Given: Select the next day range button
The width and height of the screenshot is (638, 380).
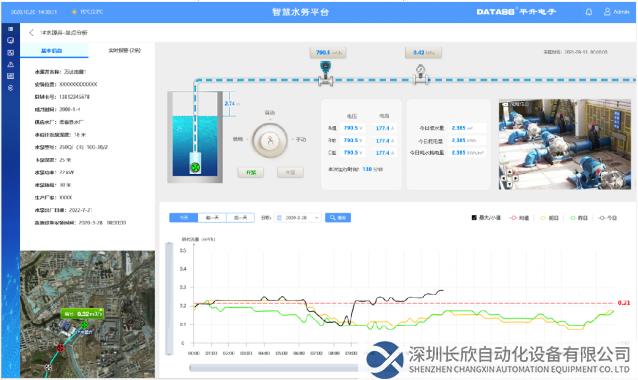Looking at the screenshot, I should tap(240, 218).
